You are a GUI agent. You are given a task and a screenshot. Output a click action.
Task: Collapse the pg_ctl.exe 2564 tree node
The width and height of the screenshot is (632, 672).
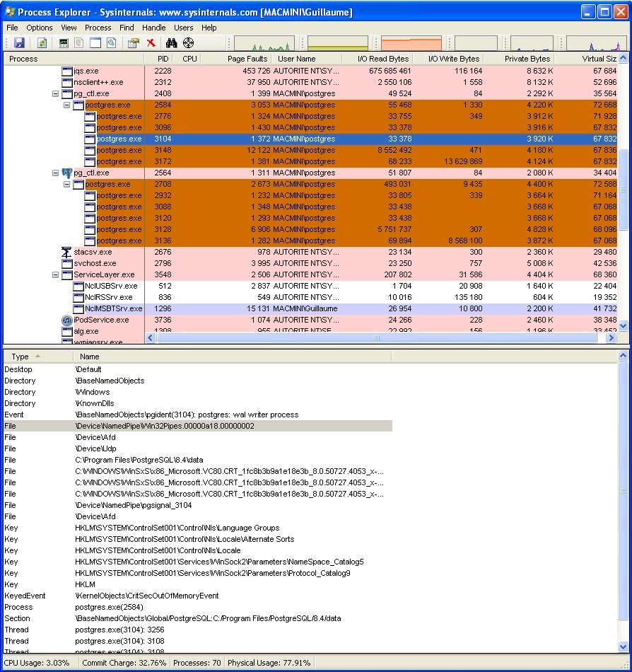coord(55,173)
